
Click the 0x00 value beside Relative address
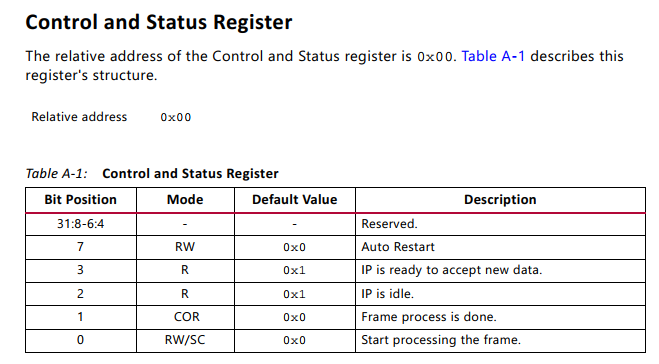(x=176, y=117)
